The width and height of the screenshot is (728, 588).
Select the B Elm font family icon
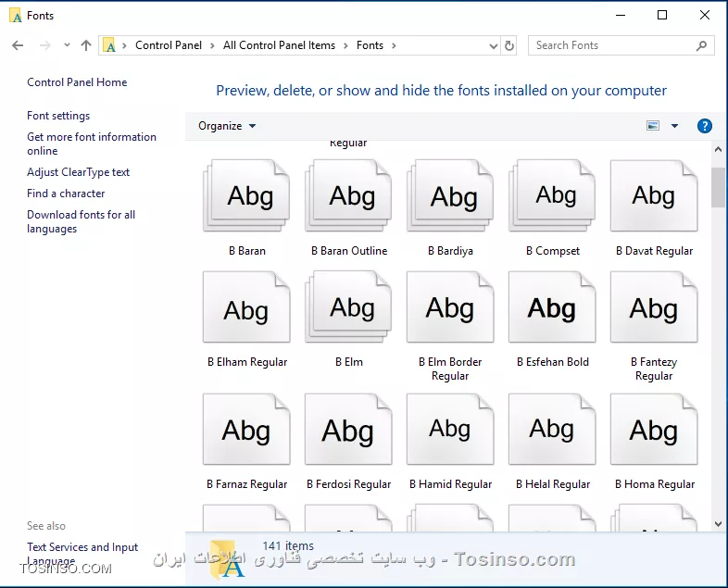pos(348,307)
